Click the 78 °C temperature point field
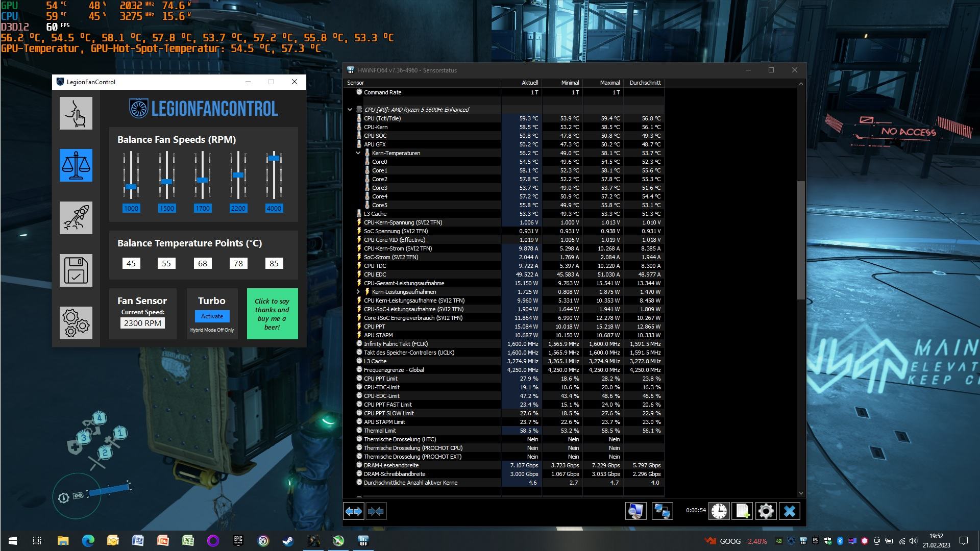Screen dimensions: 980x551 [238, 263]
